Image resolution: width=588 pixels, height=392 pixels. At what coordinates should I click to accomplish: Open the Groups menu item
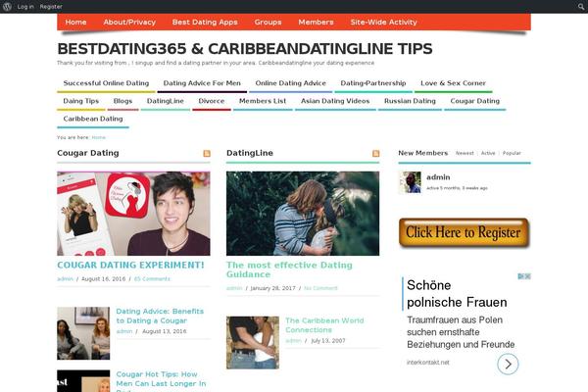click(x=268, y=23)
